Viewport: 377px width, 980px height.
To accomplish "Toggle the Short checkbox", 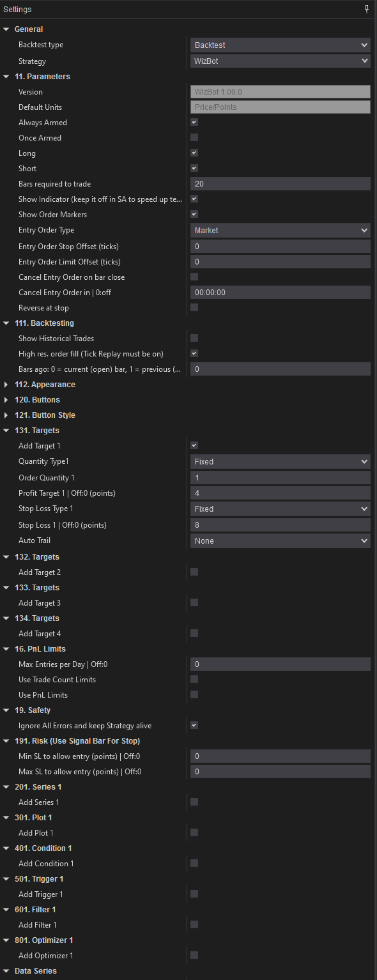I will (194, 168).
